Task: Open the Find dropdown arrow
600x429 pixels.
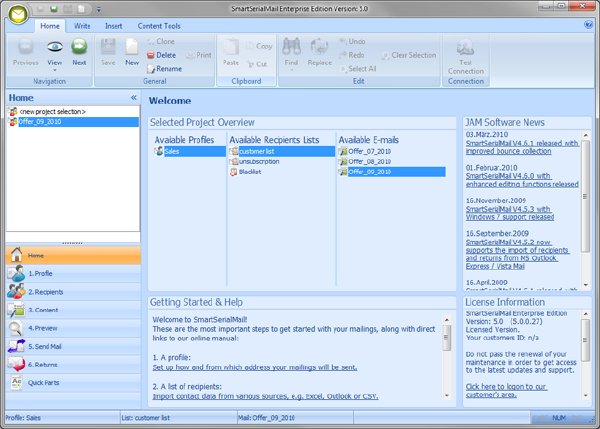Action: tap(291, 70)
